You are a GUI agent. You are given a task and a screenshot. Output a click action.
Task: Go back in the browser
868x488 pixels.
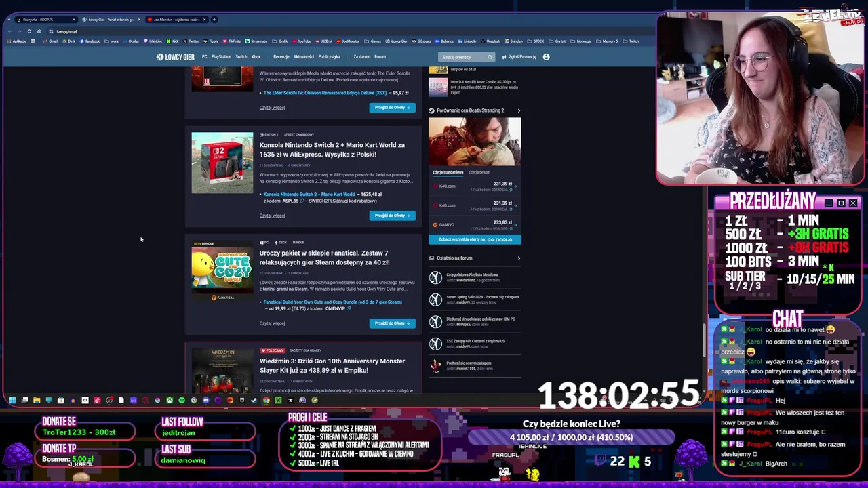9,31
